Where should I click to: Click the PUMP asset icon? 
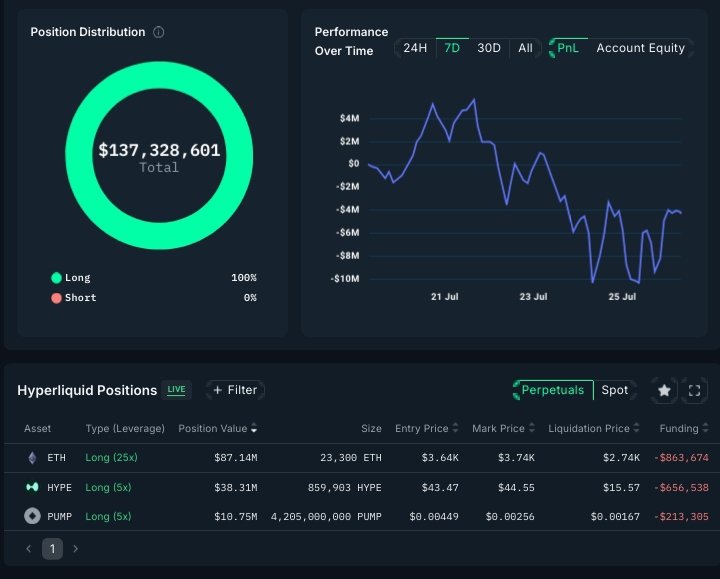[32, 516]
